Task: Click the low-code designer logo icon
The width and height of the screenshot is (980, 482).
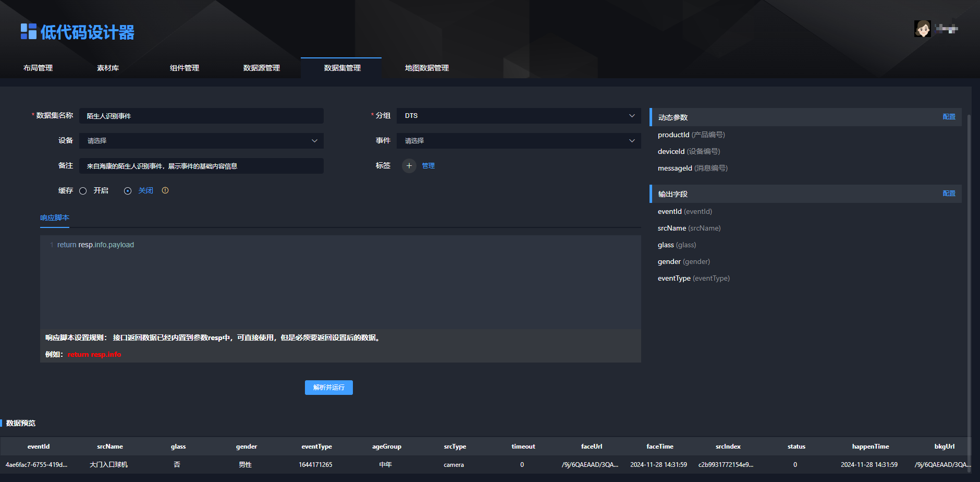Action: 29,32
